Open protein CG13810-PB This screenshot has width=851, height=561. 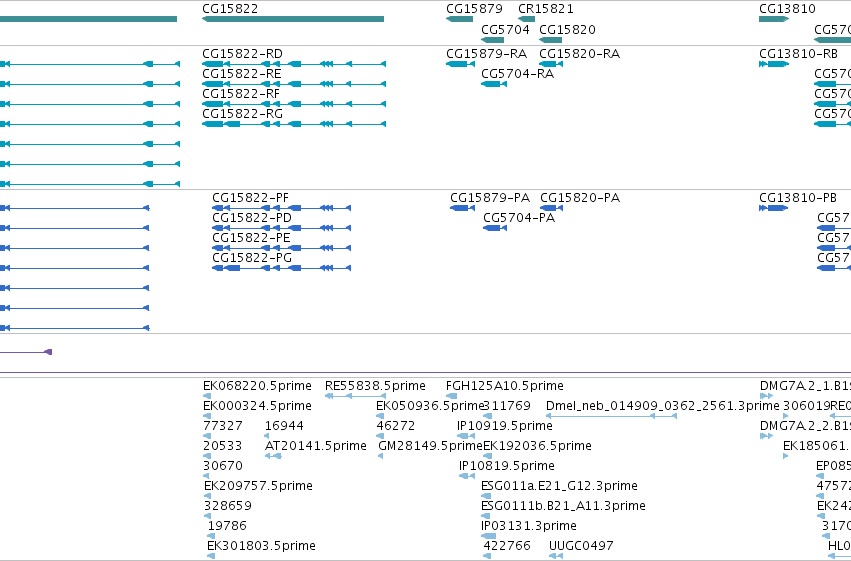(x=798, y=197)
